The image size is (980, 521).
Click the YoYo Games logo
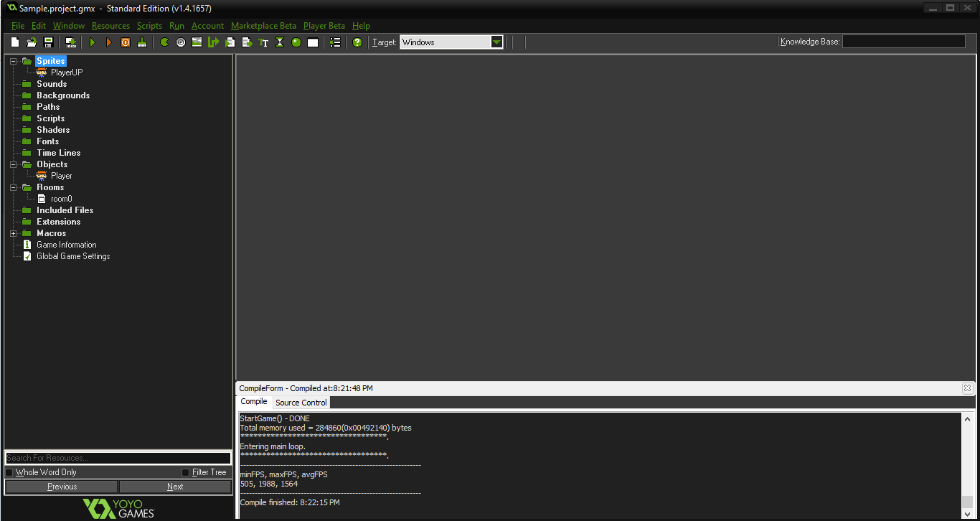pyautogui.click(x=118, y=508)
